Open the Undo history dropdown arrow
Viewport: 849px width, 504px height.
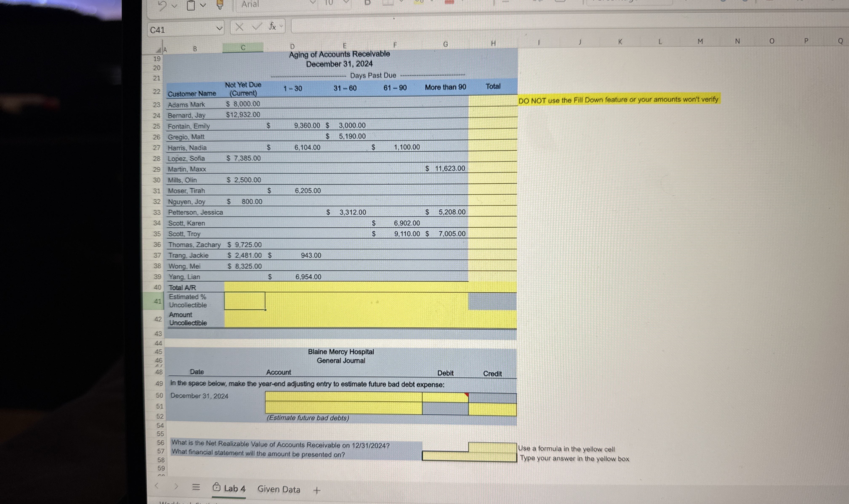175,5
